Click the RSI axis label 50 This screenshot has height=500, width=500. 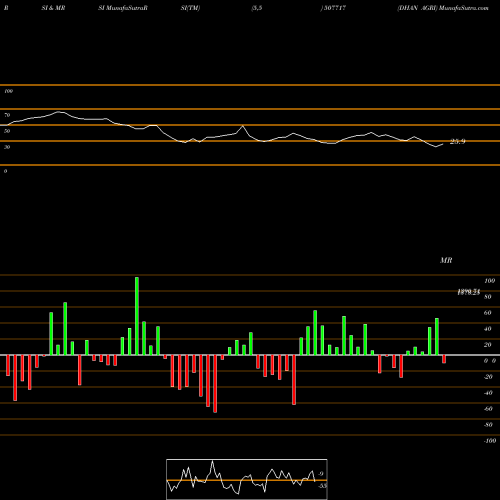7,131
